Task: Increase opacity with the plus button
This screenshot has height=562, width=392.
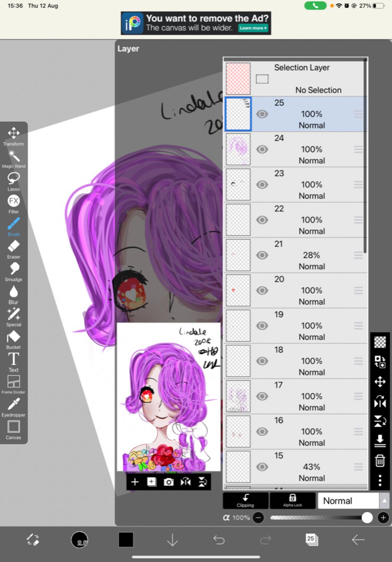Action: click(x=383, y=518)
